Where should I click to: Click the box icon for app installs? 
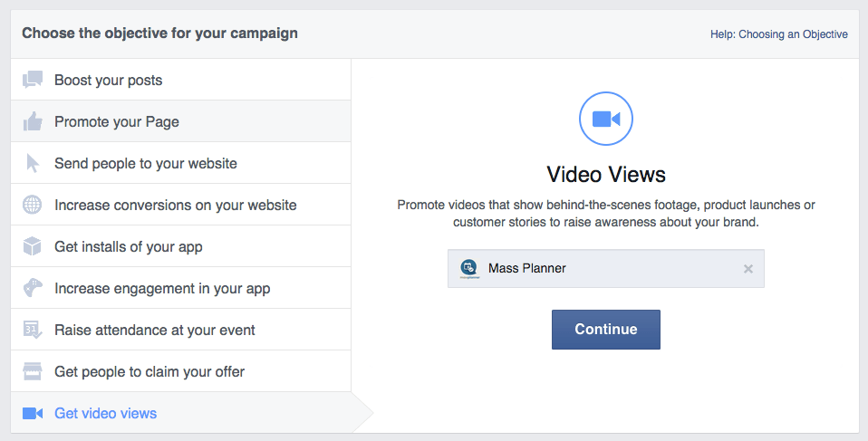32,246
